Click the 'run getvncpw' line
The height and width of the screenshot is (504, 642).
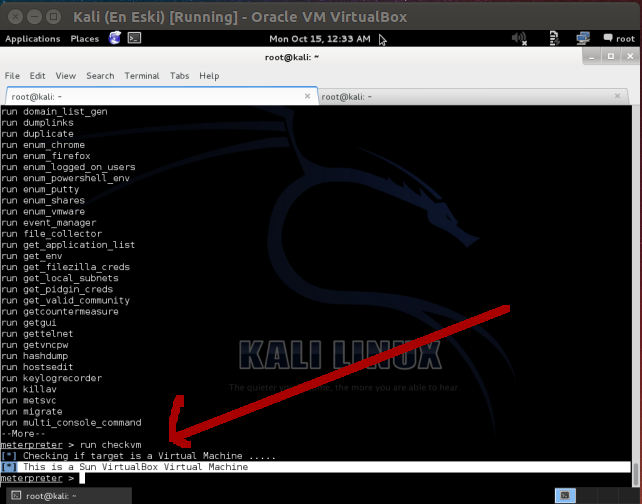(34, 345)
